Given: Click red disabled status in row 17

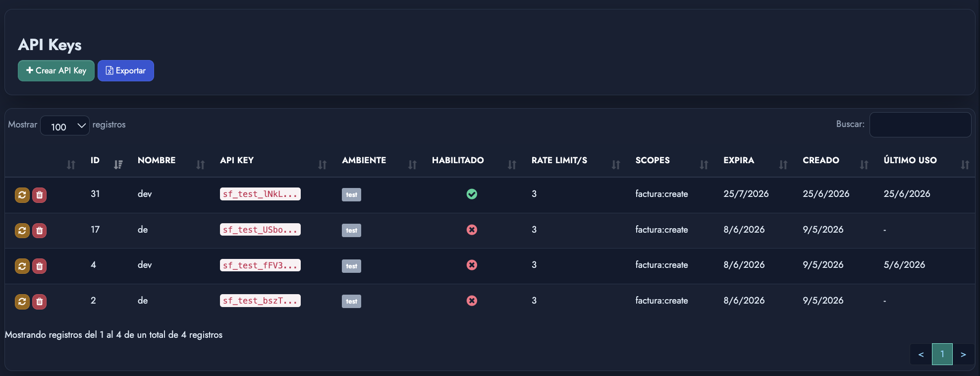Looking at the screenshot, I should [472, 230].
